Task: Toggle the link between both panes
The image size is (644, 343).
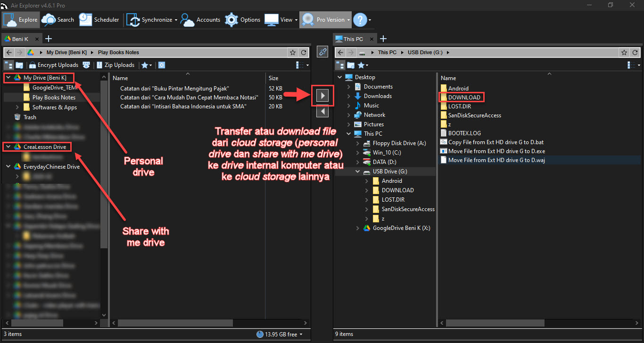Action: click(x=322, y=52)
